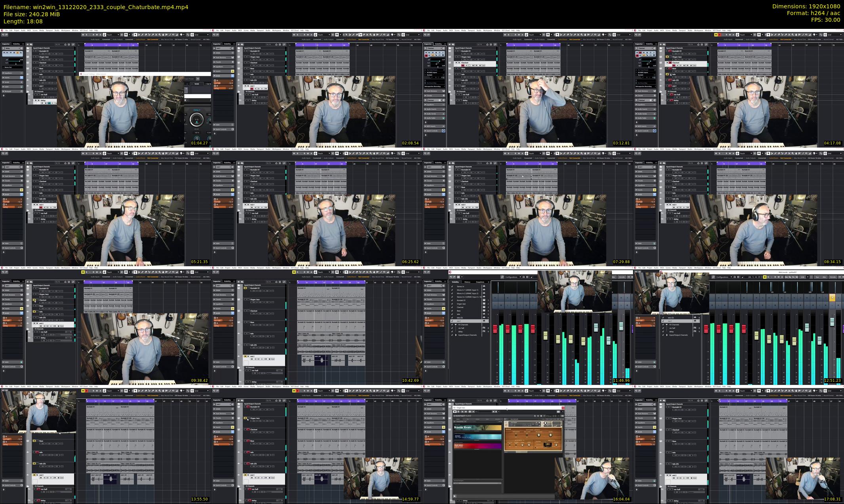Open the History tab in MixConsole
Viewport: 844px width, 504px height.
[x=468, y=282]
